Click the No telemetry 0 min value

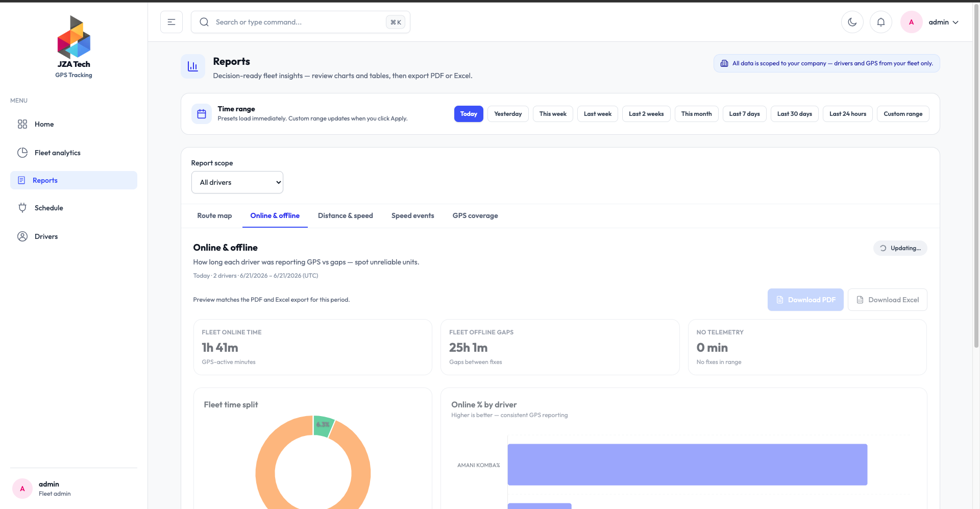pyautogui.click(x=712, y=348)
